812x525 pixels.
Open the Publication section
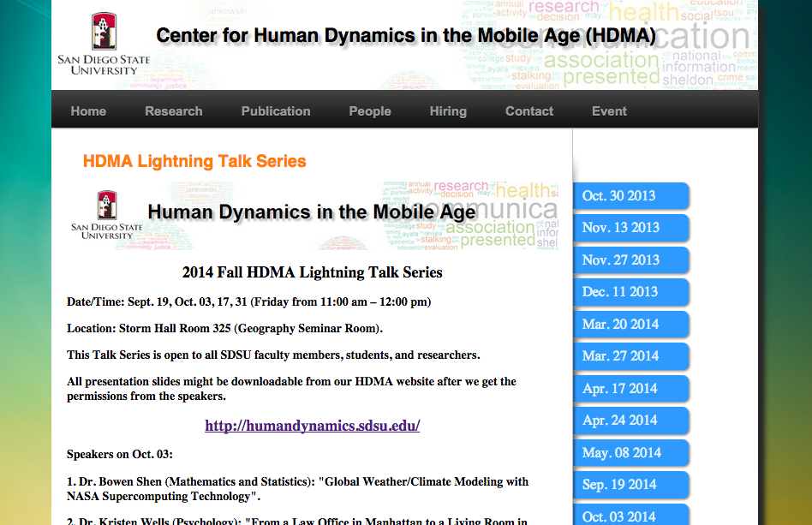pos(276,111)
